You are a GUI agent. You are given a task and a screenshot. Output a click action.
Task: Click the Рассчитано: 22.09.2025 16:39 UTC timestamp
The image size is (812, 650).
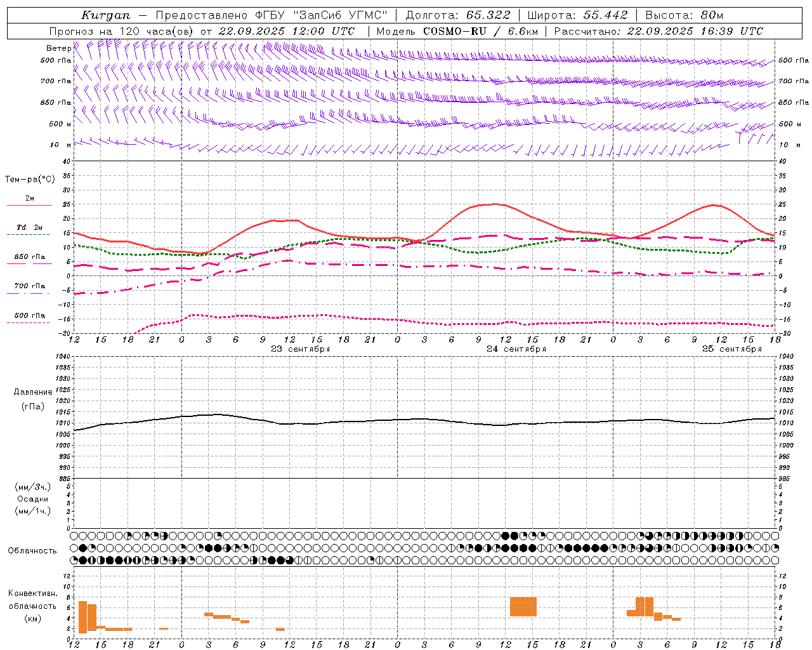(x=658, y=31)
